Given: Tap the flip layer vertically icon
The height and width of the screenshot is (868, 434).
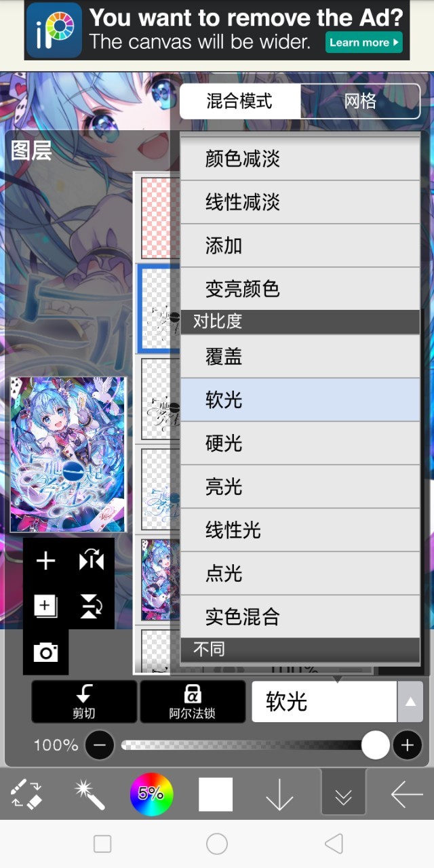Looking at the screenshot, I should [91, 606].
